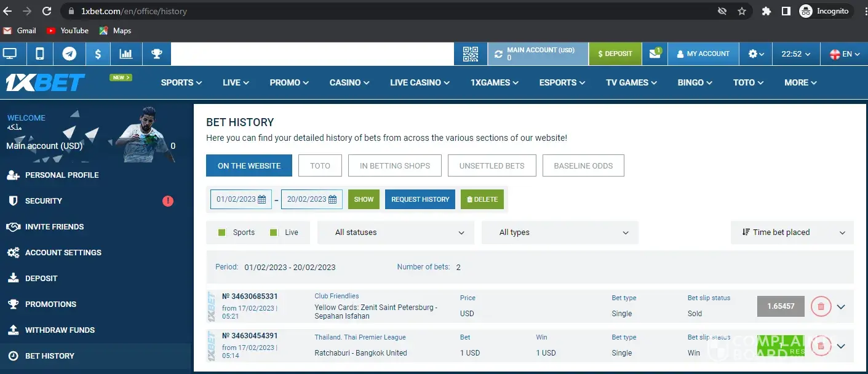Click the trophy icon in top toolbar
Image resolution: width=868 pixels, height=374 pixels.
click(156, 54)
